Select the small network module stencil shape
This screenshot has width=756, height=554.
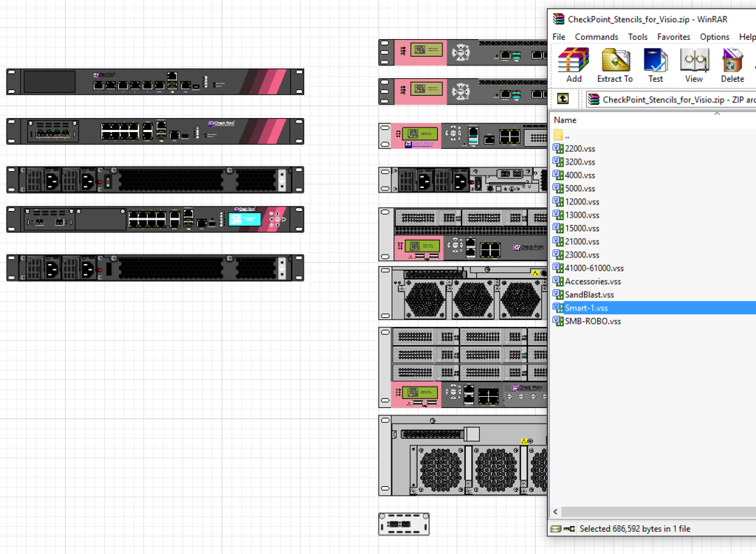point(404,524)
